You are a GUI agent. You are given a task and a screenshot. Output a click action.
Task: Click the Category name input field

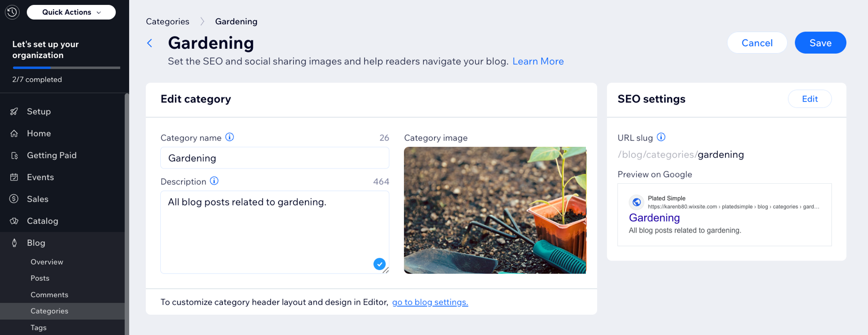(x=275, y=158)
